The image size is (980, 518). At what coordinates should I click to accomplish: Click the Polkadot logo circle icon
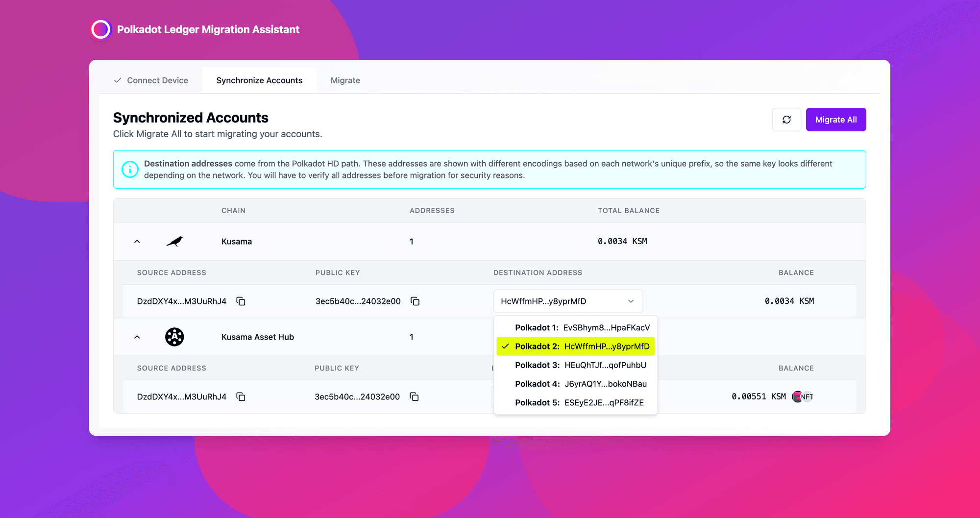click(x=101, y=29)
